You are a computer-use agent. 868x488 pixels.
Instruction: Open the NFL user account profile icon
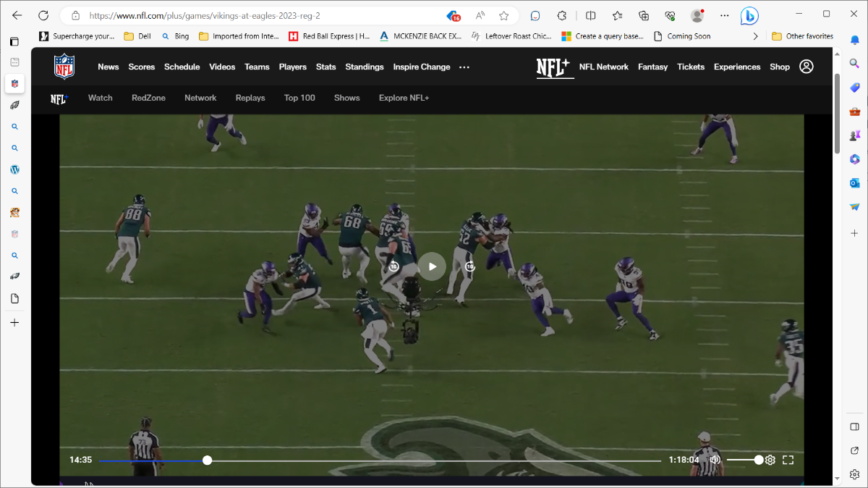(806, 67)
